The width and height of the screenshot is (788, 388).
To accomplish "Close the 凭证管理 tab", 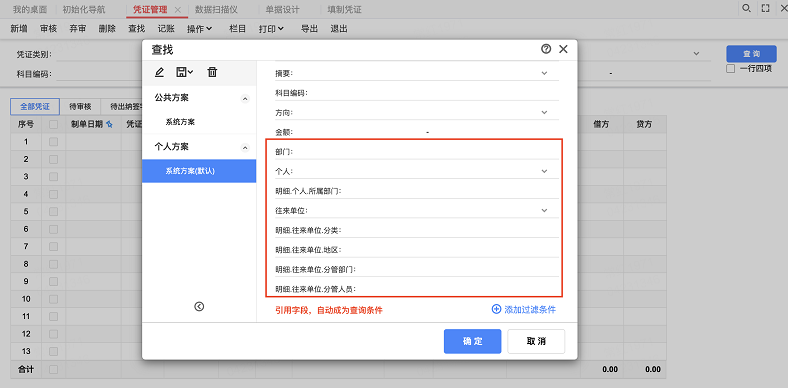I will click(177, 10).
